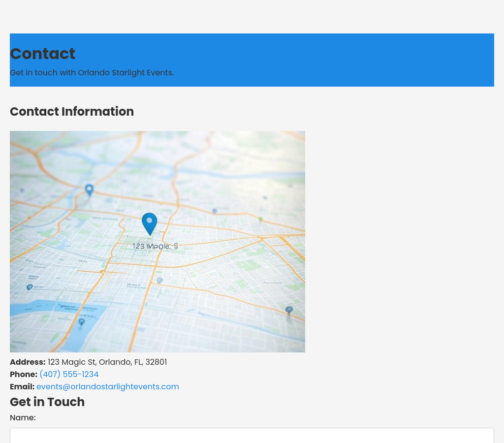Screen dimensions: 504x443
Task: Call the (407) 555-1234 phone link
Action: coord(69,375)
